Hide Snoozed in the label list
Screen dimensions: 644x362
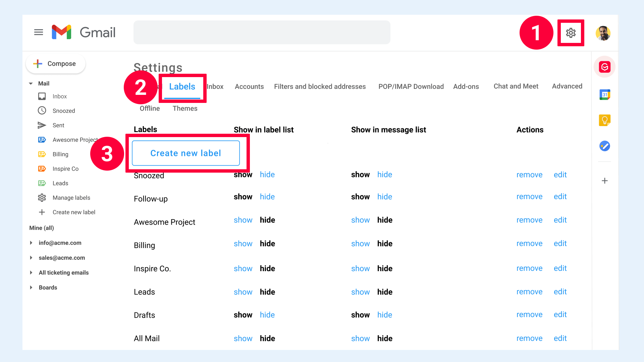pyautogui.click(x=267, y=175)
